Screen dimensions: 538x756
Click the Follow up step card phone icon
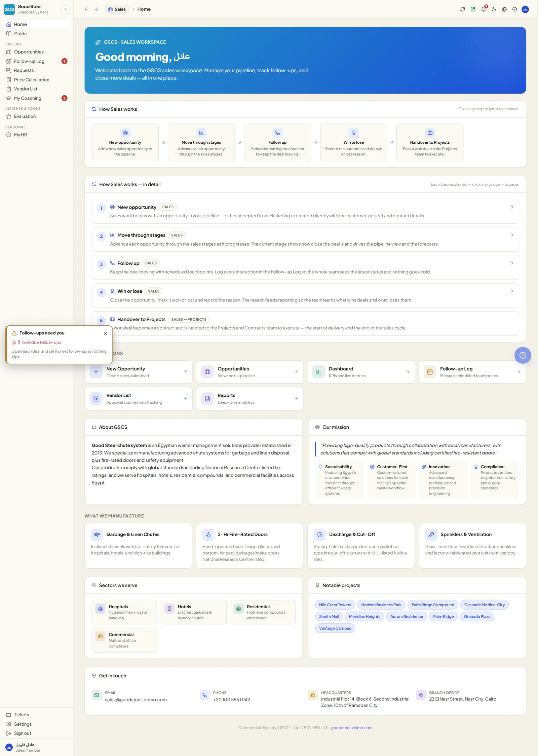tap(277, 133)
